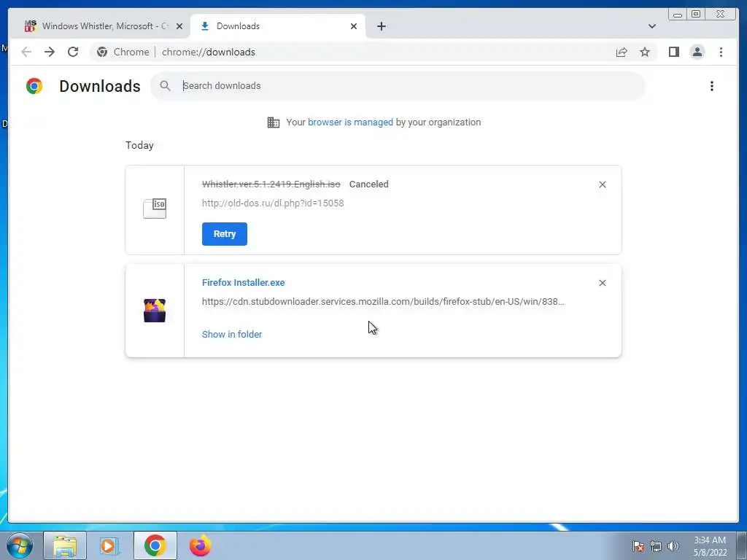Click the Canceled status text
747x560 pixels.
coord(368,184)
